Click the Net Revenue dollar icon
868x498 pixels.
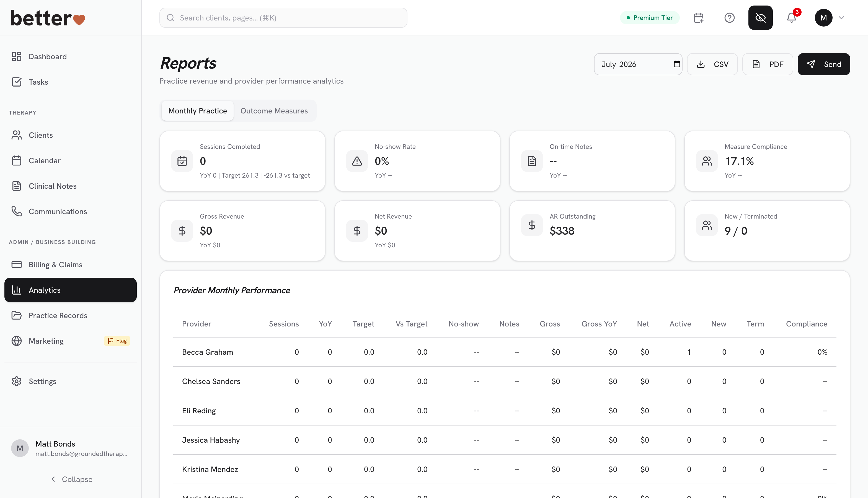(357, 231)
